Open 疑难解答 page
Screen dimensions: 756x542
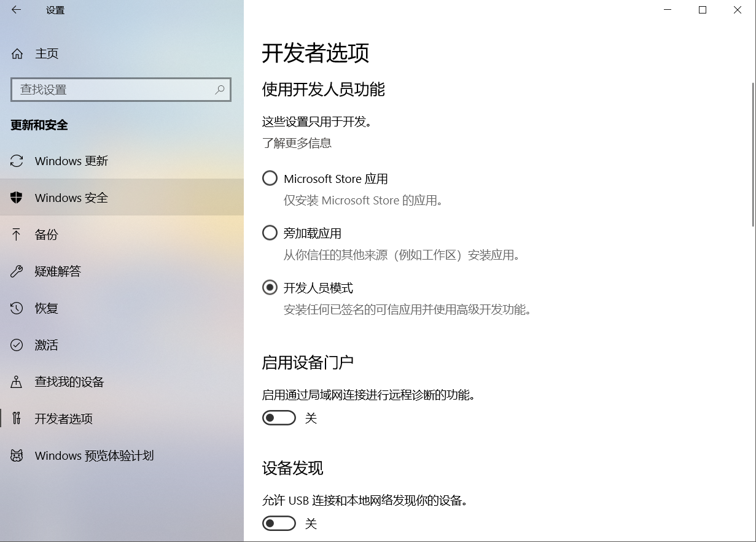[x=122, y=271]
